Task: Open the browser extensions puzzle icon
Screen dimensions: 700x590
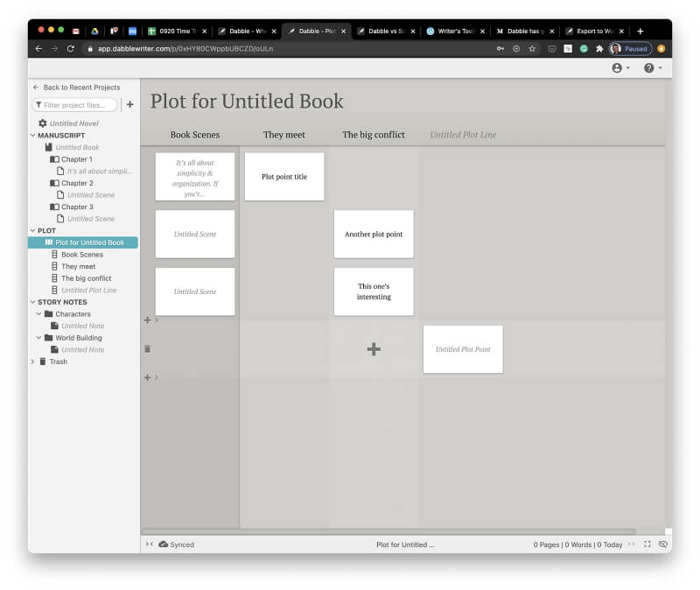Action: tap(599, 49)
